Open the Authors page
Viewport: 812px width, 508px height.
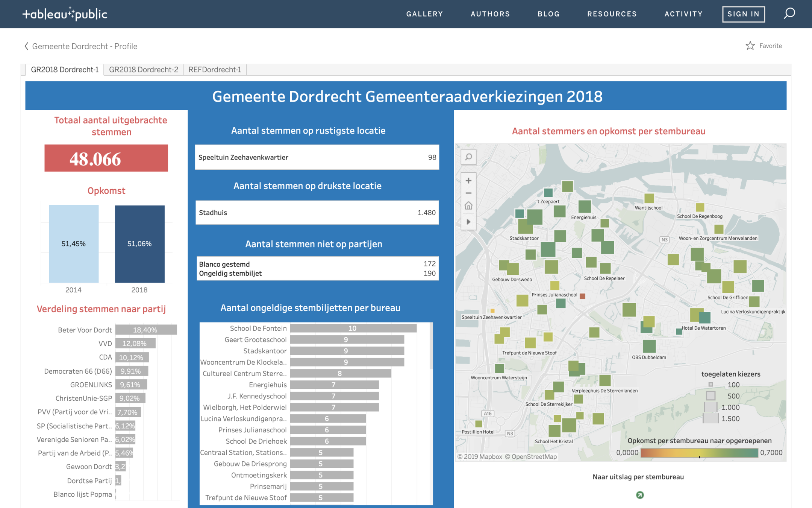click(490, 14)
